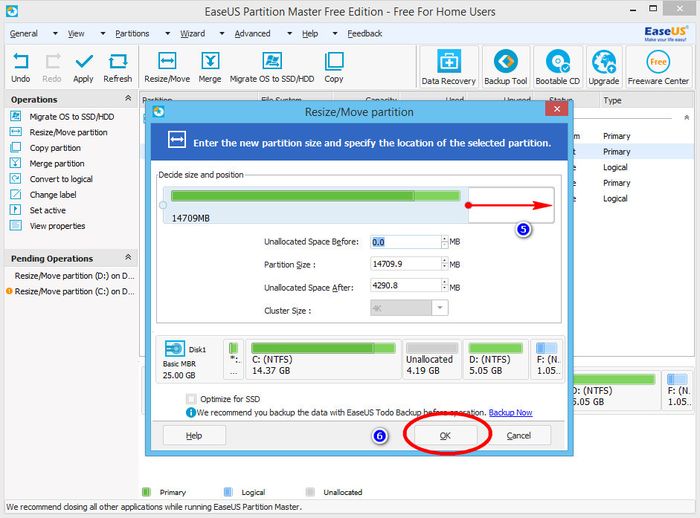The height and width of the screenshot is (518, 700).
Task: Open the Cluster Size dropdown
Action: [x=440, y=308]
